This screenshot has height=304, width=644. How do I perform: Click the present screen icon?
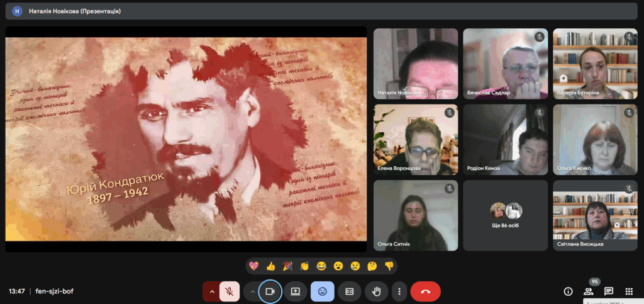click(x=295, y=291)
